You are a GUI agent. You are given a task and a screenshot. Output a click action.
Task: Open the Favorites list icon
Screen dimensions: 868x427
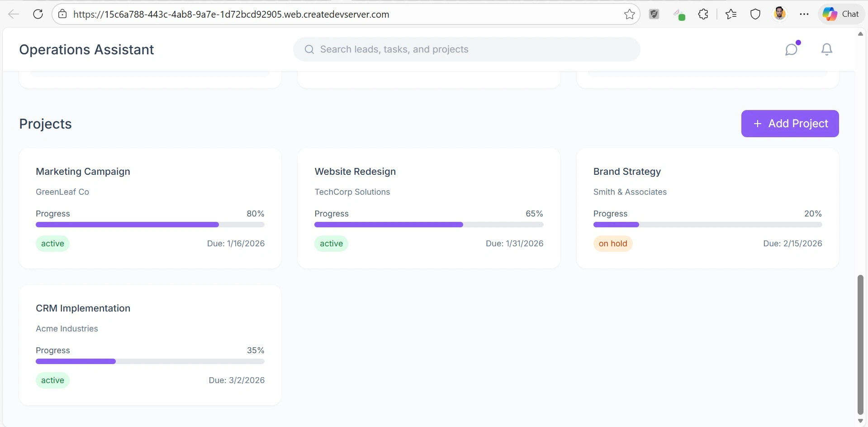pyautogui.click(x=731, y=14)
